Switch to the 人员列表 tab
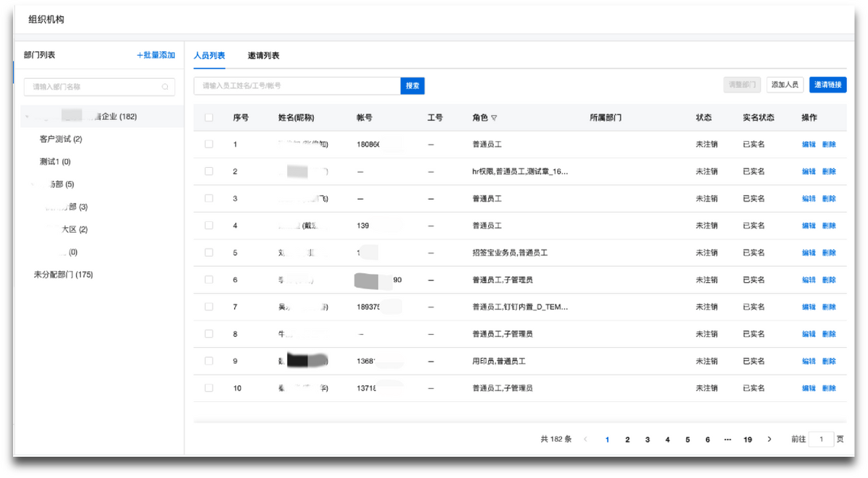Screen dimensions: 868x478 coord(209,56)
